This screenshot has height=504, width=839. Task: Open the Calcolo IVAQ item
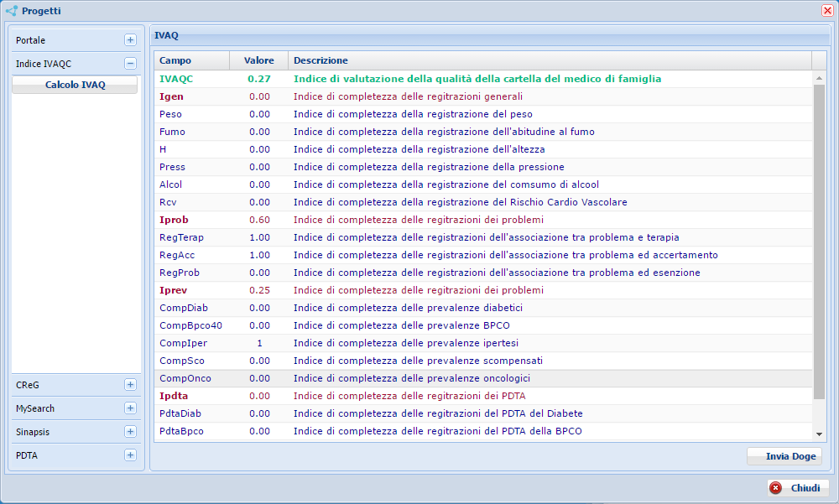click(x=75, y=85)
